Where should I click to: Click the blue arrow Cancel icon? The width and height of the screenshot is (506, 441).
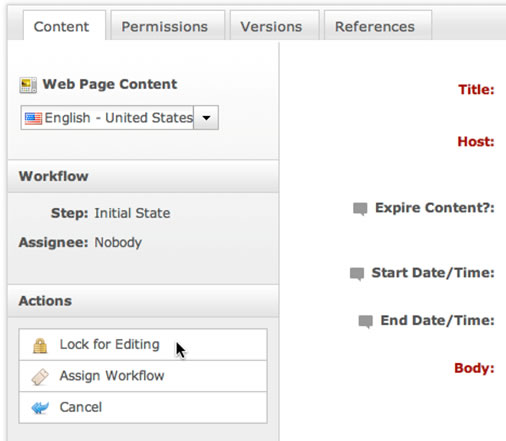[40, 407]
